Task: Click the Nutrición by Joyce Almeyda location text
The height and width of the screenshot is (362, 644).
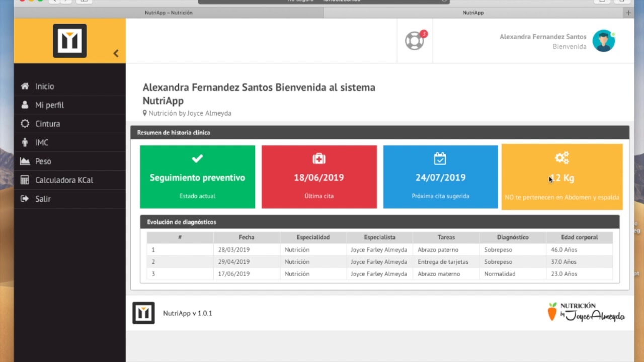Action: [x=190, y=113]
